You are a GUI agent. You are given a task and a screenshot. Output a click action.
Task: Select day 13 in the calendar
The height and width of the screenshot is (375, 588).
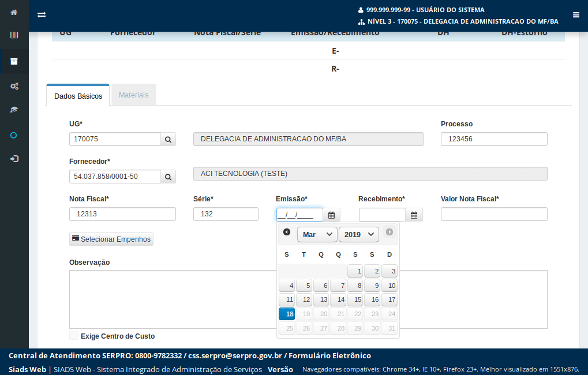tap(321, 299)
